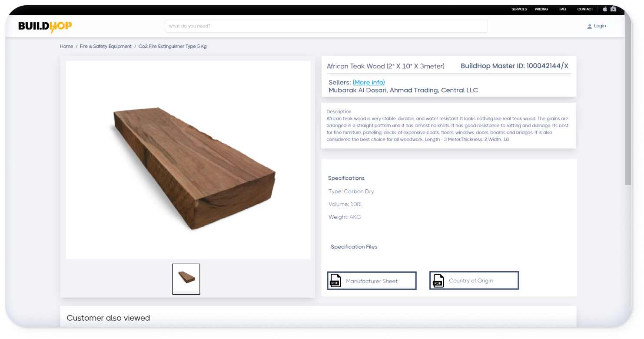The height and width of the screenshot is (339, 644).
Task: Open Fire & Safety Equipment breadcrumb category
Action: click(106, 46)
